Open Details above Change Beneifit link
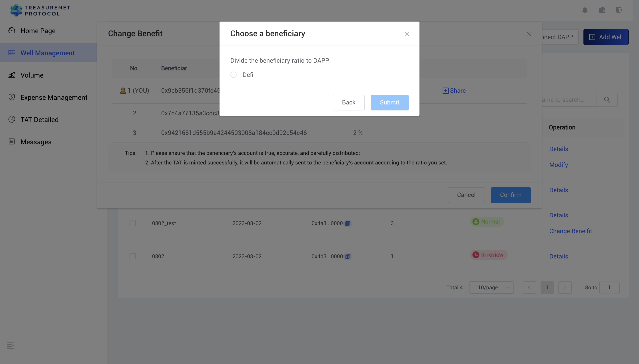 [x=558, y=215]
